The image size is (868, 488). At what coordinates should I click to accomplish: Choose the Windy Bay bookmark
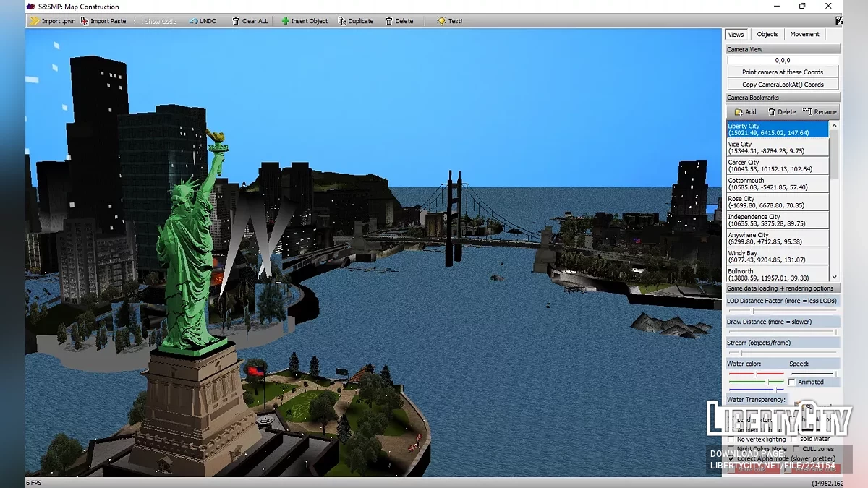point(778,256)
